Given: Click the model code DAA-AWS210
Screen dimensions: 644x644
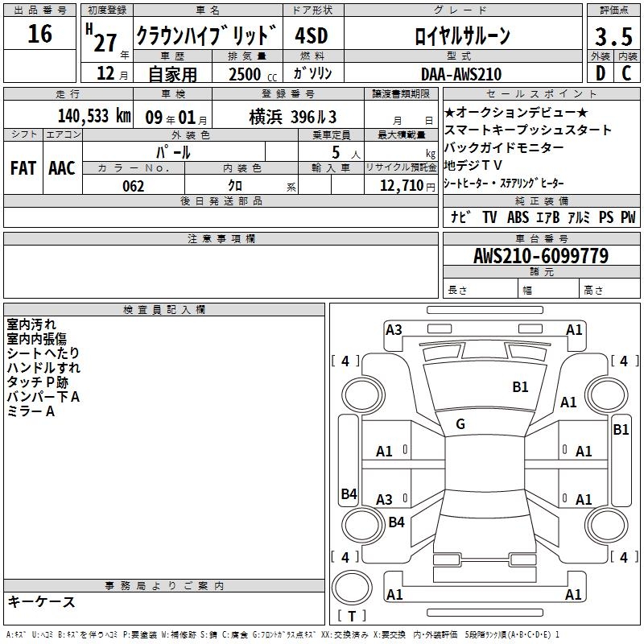Looking at the screenshot, I should pyautogui.click(x=461, y=74).
